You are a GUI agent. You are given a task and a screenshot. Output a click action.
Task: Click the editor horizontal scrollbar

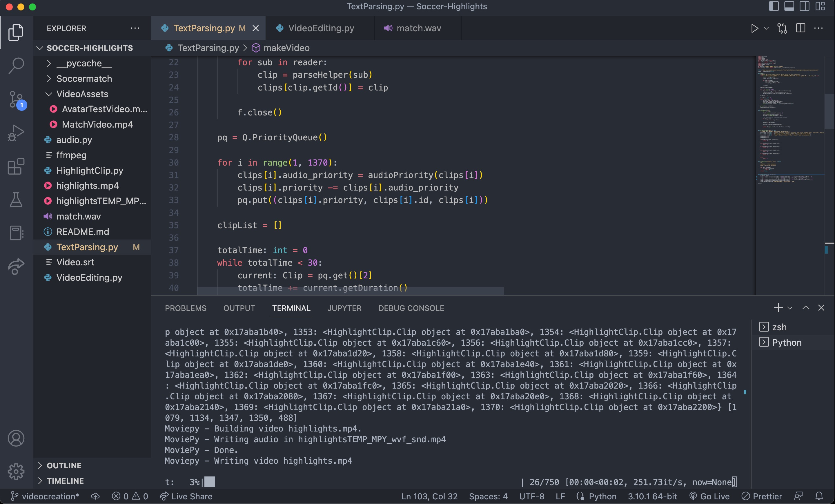[351, 291]
